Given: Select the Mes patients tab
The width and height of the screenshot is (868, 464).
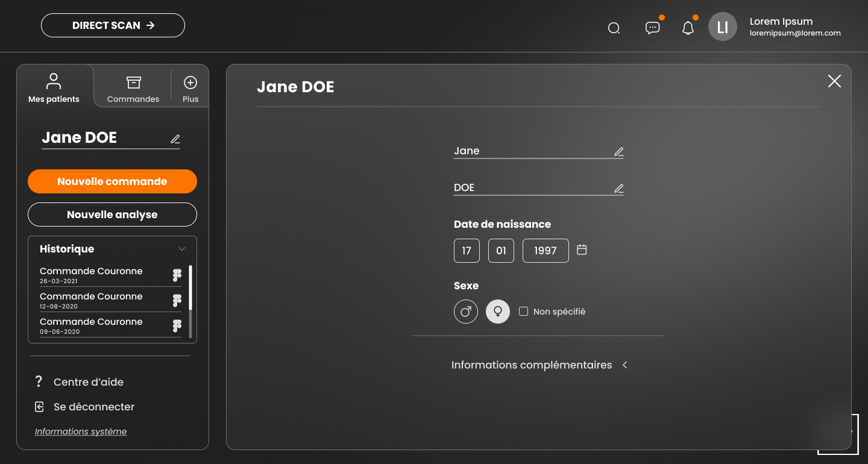Looking at the screenshot, I should [x=54, y=88].
